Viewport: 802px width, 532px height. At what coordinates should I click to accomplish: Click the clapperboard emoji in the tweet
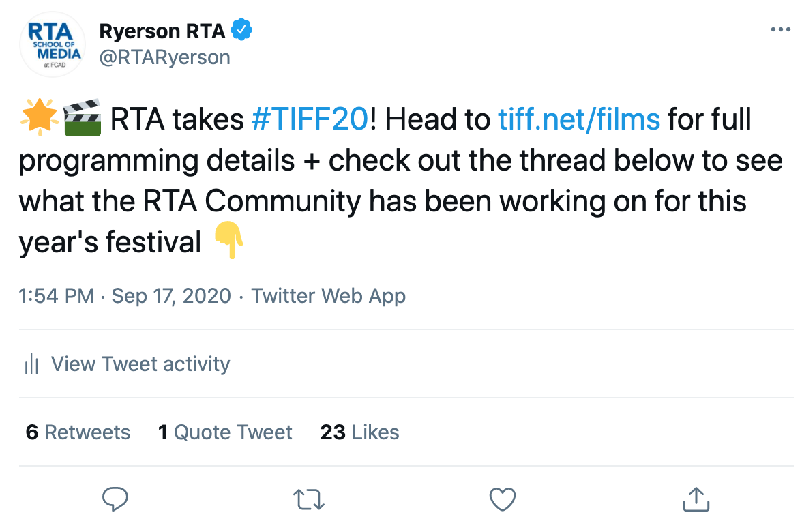click(x=82, y=119)
